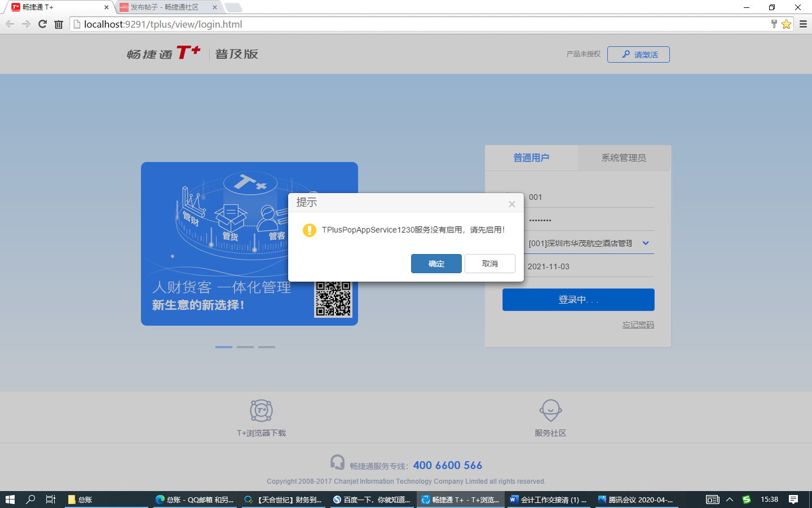The height and width of the screenshot is (508, 812).
Task: Click the hotline number 400 6600 566
Action: [x=448, y=465]
